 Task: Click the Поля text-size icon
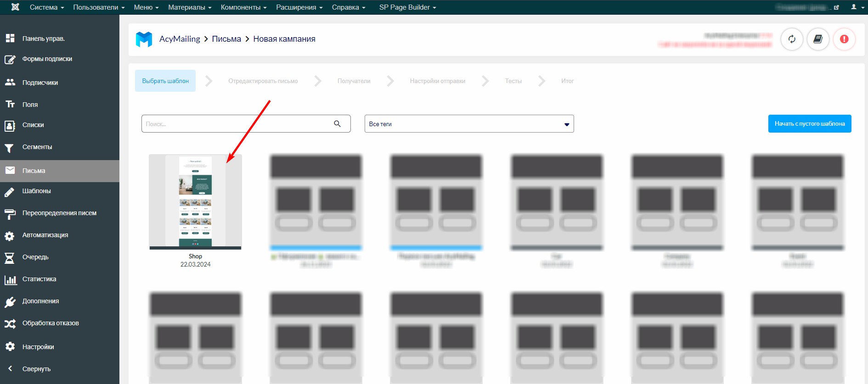(10, 104)
